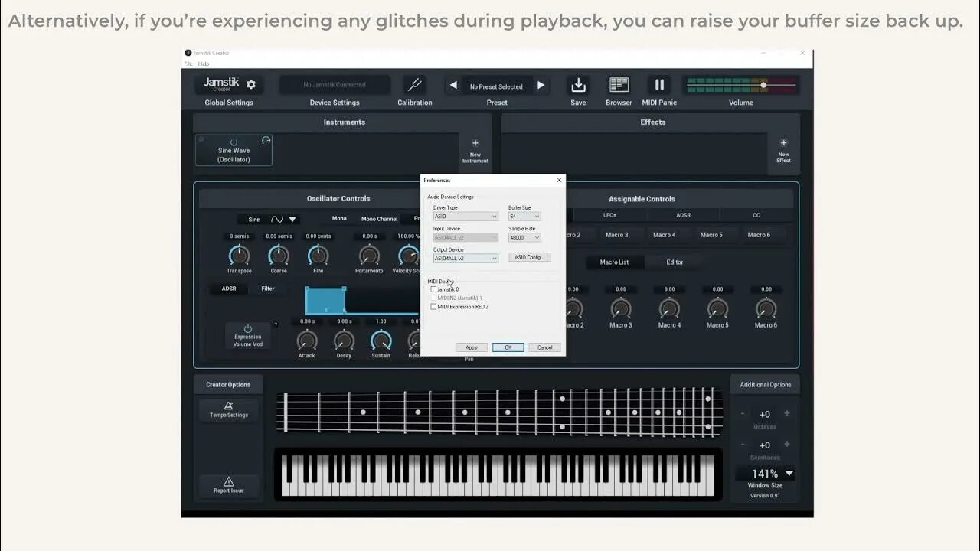Click Apply in Preferences dialog
This screenshot has width=980, height=551.
coord(472,347)
